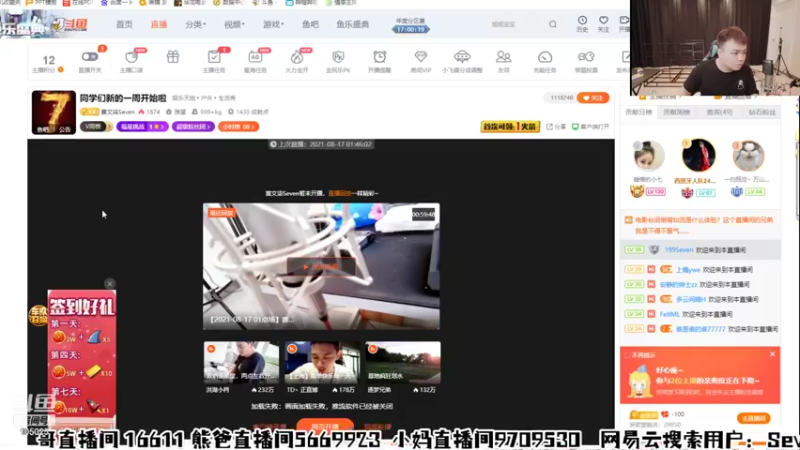Click 分享 share link
The image size is (800, 450).
click(556, 127)
